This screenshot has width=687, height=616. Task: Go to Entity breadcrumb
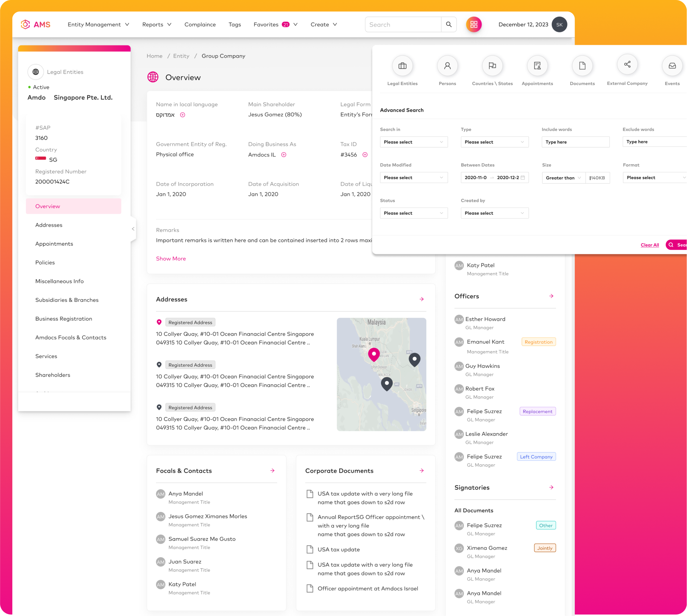click(x=181, y=56)
